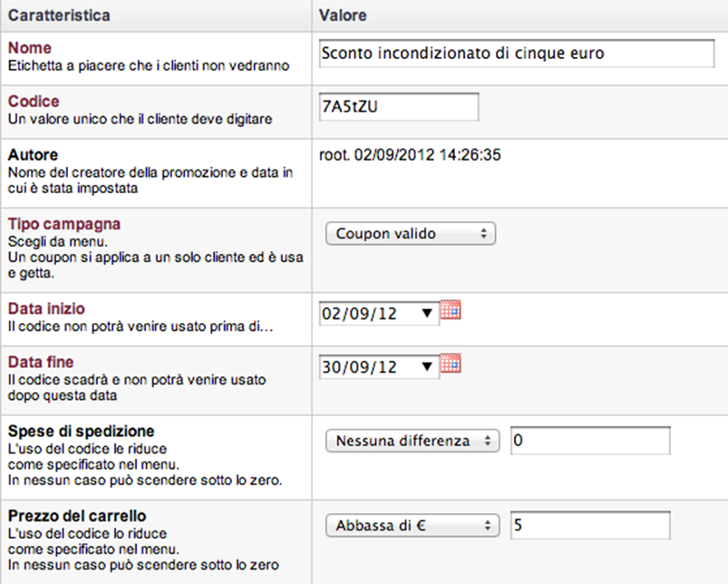
Task: Click the Caratteristica column header
Action: click(60, 15)
